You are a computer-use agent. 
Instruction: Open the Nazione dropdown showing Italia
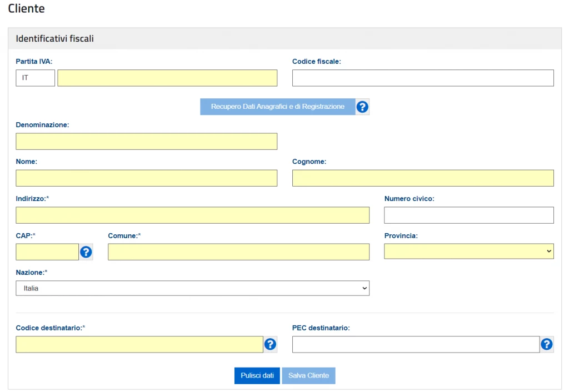tap(192, 288)
